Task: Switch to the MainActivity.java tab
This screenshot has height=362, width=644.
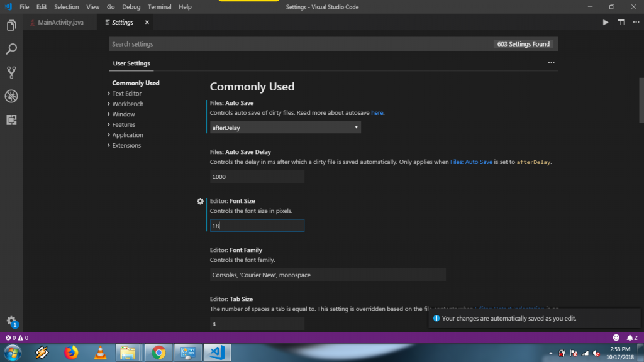Action: coord(60,23)
